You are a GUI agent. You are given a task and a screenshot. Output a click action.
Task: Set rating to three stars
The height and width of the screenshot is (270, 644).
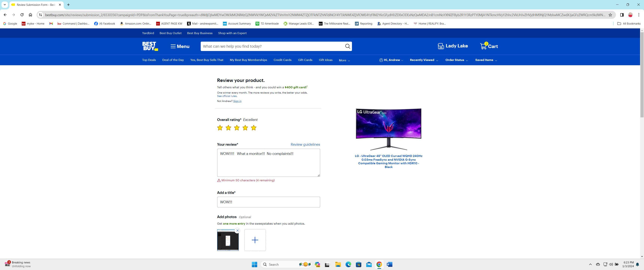click(237, 128)
